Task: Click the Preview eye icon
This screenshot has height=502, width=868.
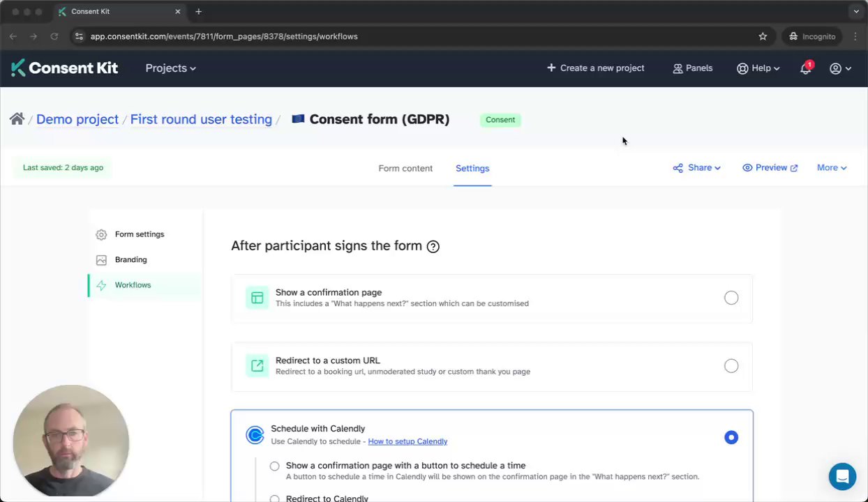Action: [747, 168]
